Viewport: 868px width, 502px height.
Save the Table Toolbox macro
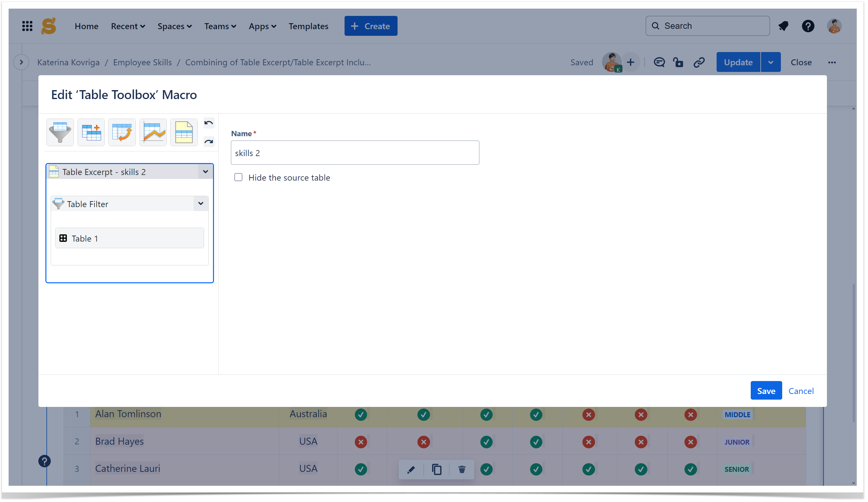(766, 391)
